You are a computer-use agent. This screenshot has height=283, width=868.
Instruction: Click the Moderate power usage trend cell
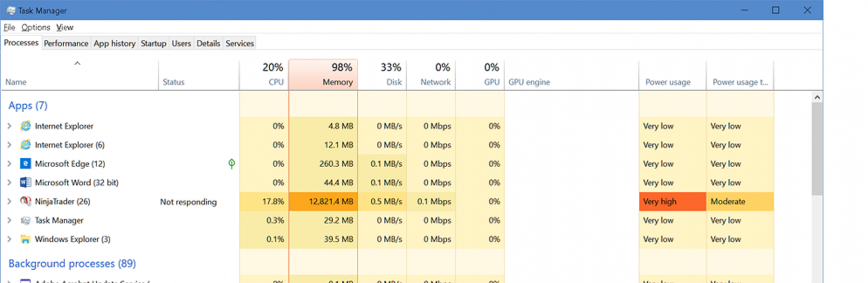click(740, 201)
